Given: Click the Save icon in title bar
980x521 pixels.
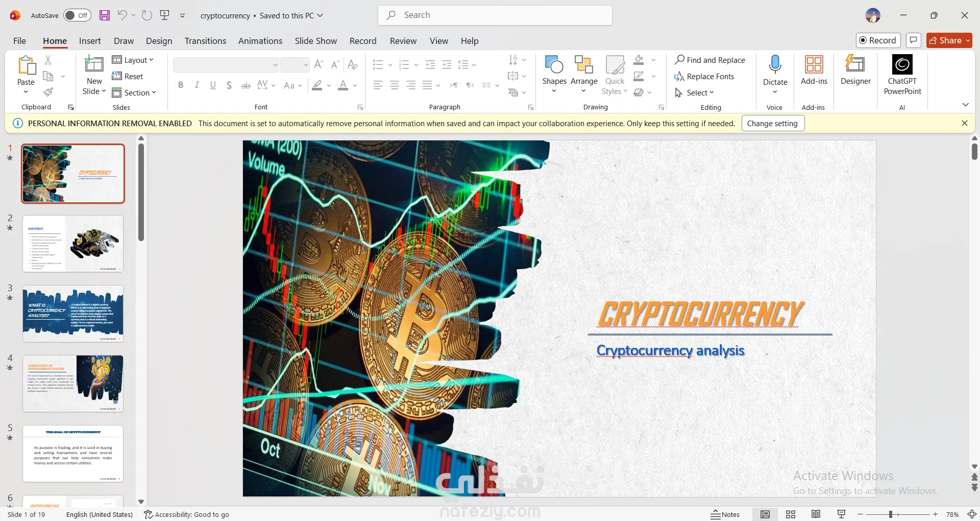Looking at the screenshot, I should tap(105, 15).
